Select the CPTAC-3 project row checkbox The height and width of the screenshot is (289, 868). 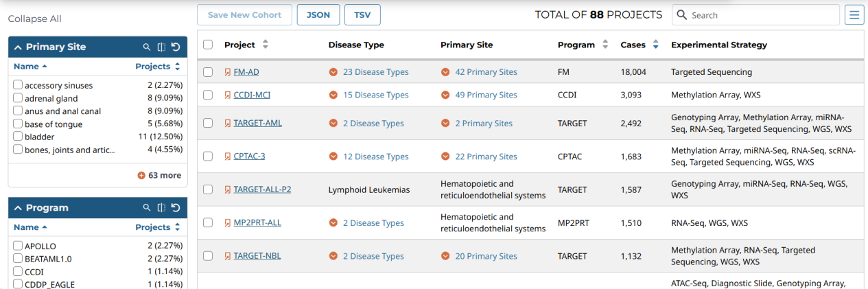point(208,157)
